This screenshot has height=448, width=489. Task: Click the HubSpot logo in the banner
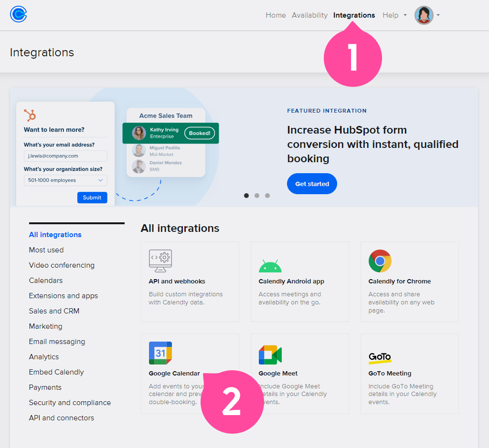[x=30, y=115]
